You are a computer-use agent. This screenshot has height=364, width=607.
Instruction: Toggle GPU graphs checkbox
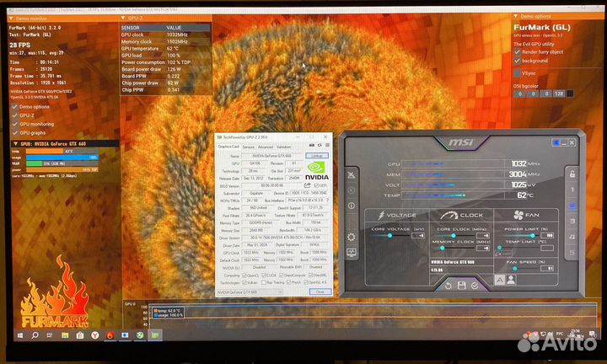click(14, 132)
